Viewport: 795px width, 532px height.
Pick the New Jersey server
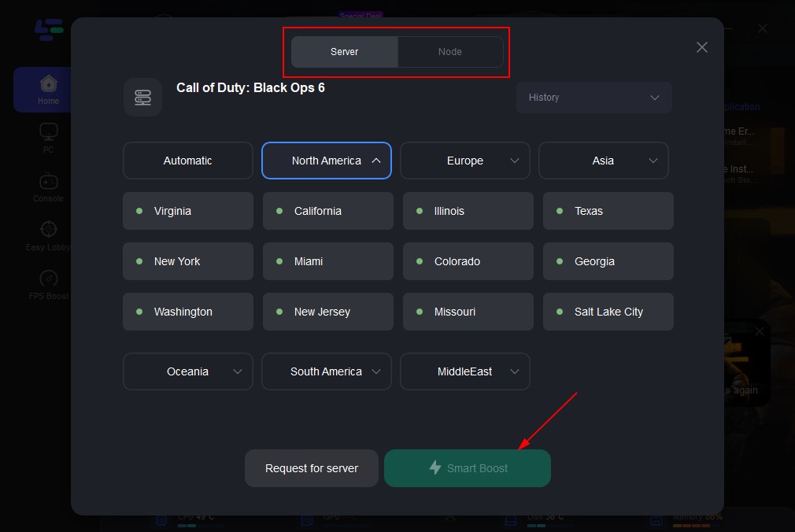[x=328, y=312]
